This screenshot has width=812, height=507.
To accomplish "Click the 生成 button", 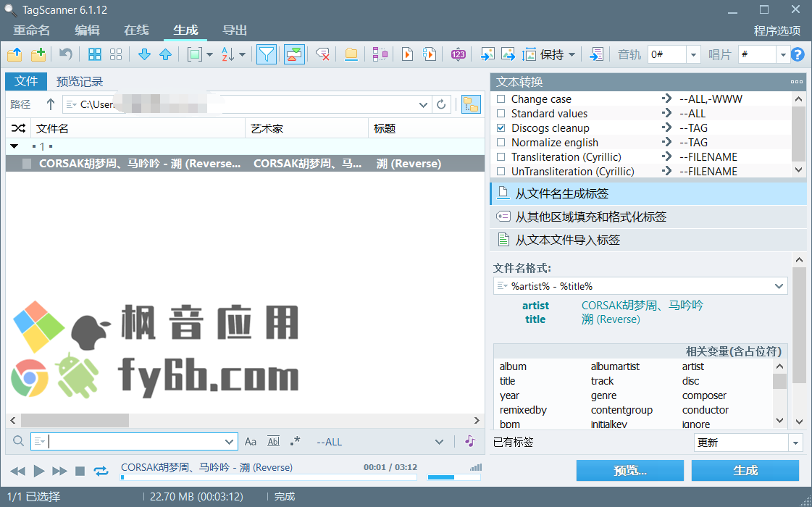I will point(745,470).
